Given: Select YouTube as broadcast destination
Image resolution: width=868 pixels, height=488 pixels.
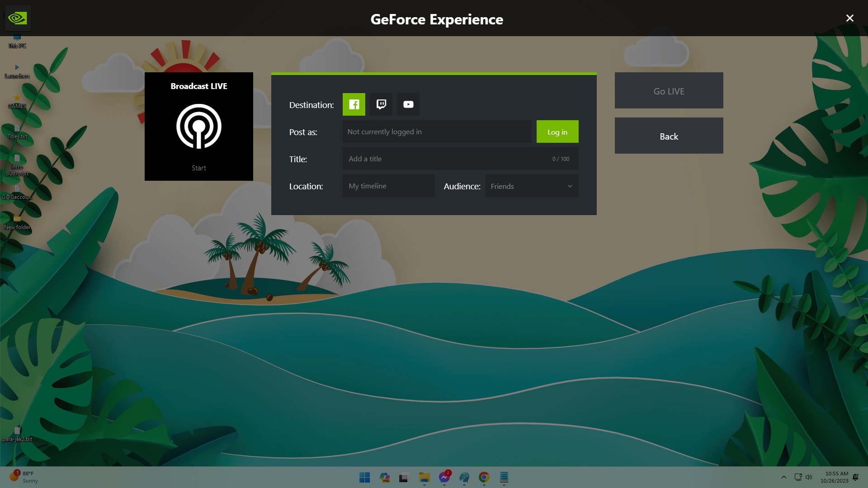Looking at the screenshot, I should pos(408,104).
